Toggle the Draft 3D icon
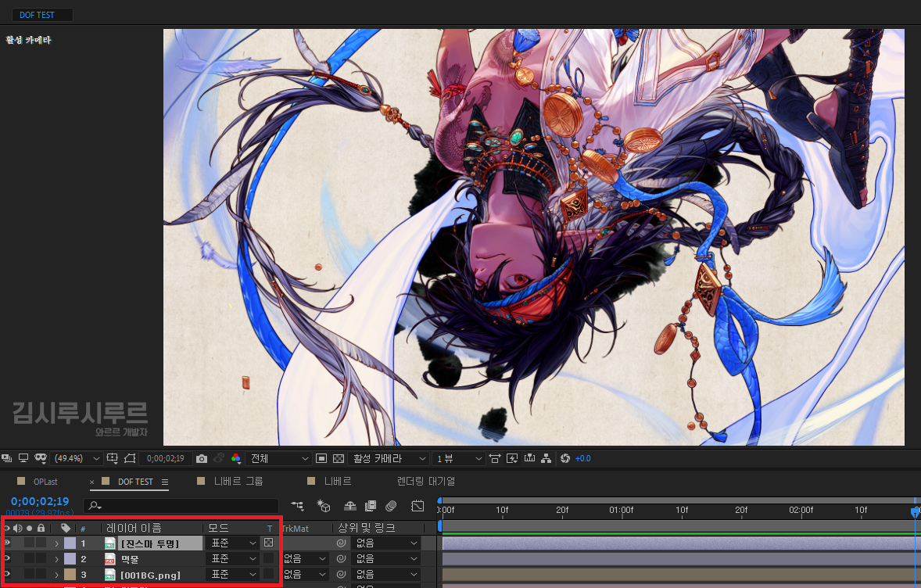 [x=324, y=505]
